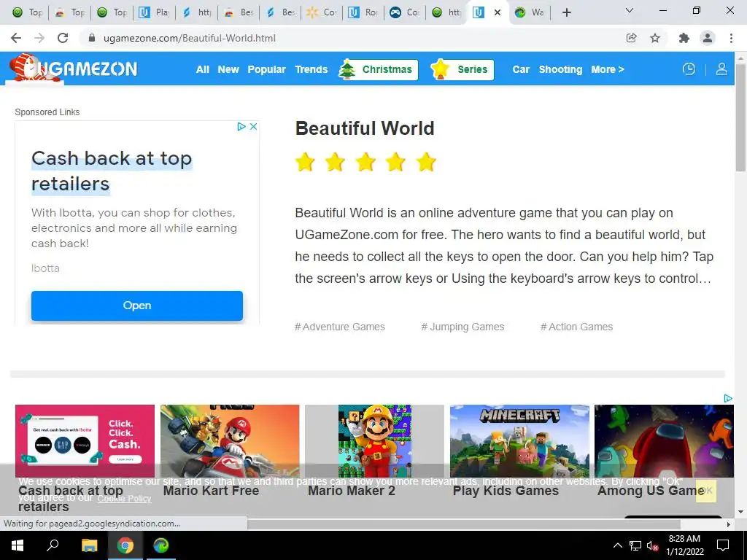Open Windows taskbar search
The width and height of the screenshot is (747, 560).
pos(53,545)
